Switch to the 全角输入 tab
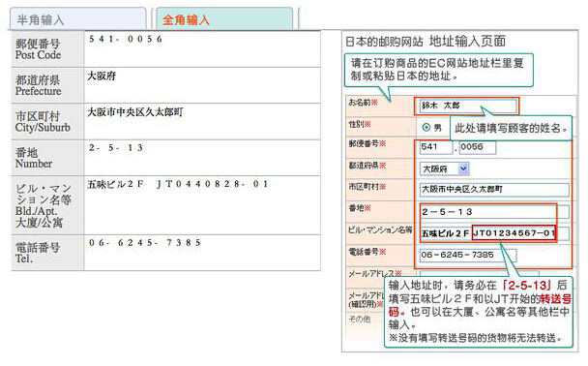The image size is (588, 366). 224,18
